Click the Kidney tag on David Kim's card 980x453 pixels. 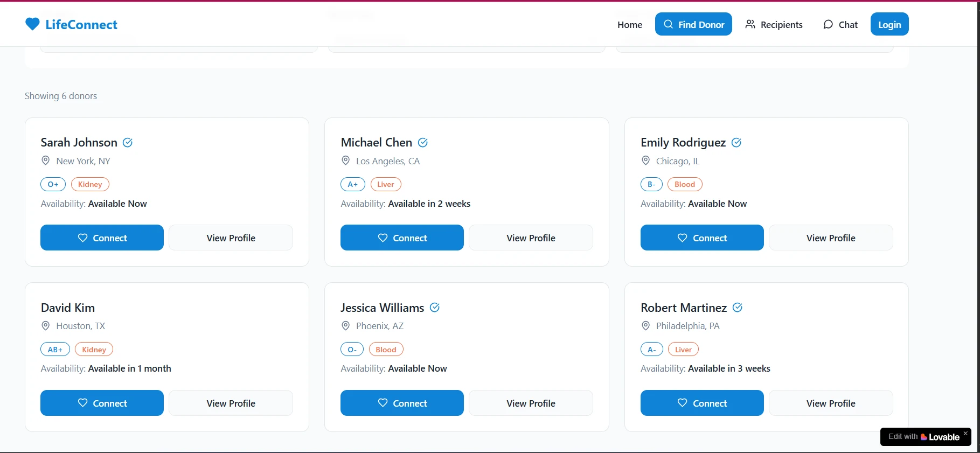pyautogui.click(x=94, y=350)
